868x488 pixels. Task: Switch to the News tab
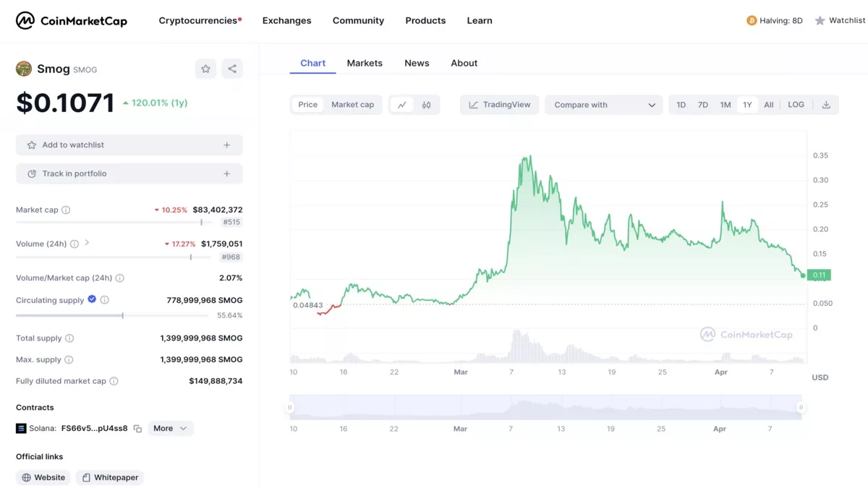(x=417, y=64)
